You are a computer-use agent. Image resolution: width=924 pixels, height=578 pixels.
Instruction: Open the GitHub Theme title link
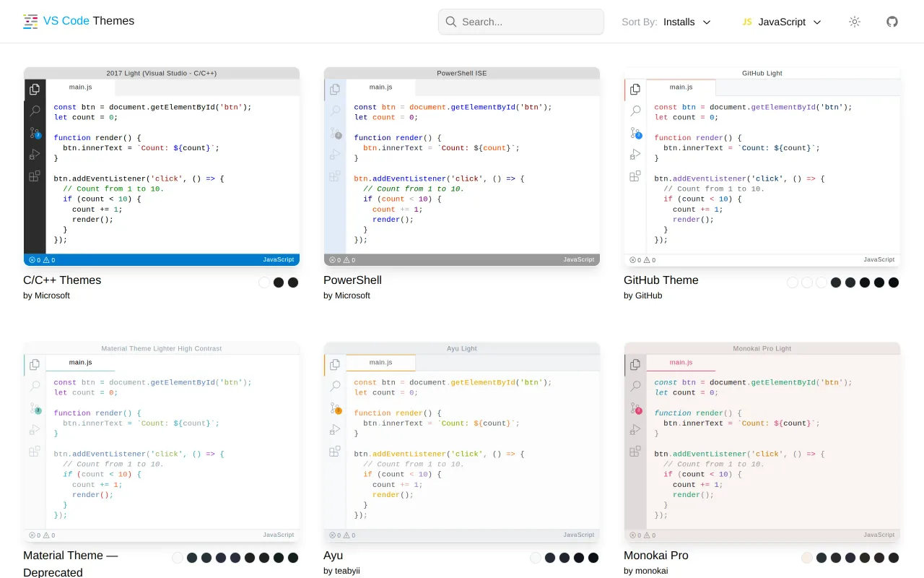pos(661,280)
